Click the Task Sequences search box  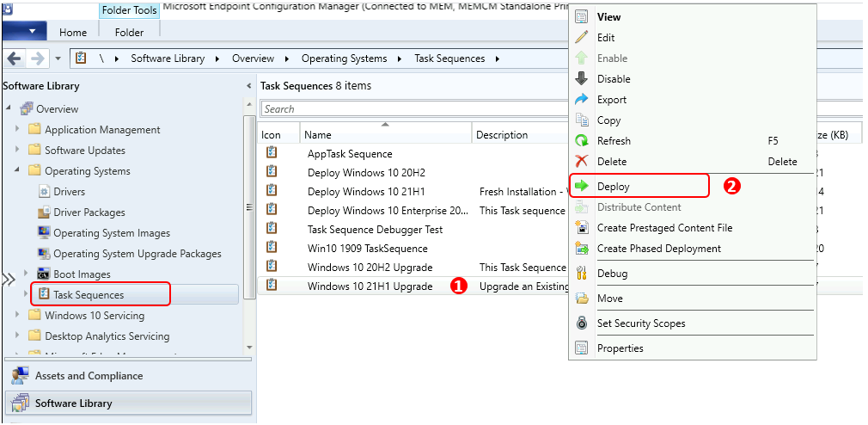pos(414,109)
